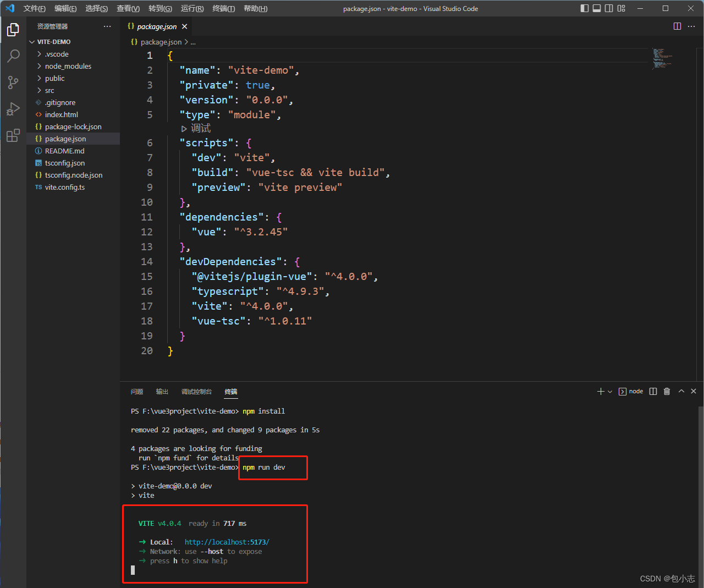Open the Source Control view

click(13, 83)
